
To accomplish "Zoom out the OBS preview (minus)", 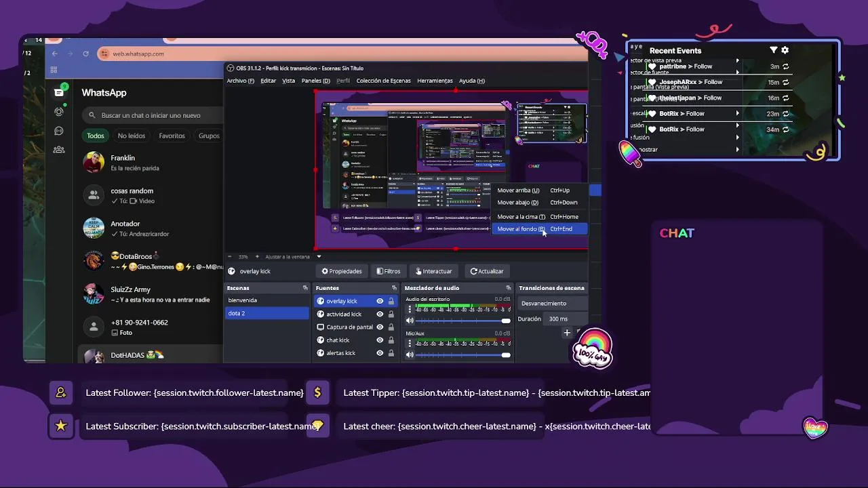I will [x=229, y=257].
